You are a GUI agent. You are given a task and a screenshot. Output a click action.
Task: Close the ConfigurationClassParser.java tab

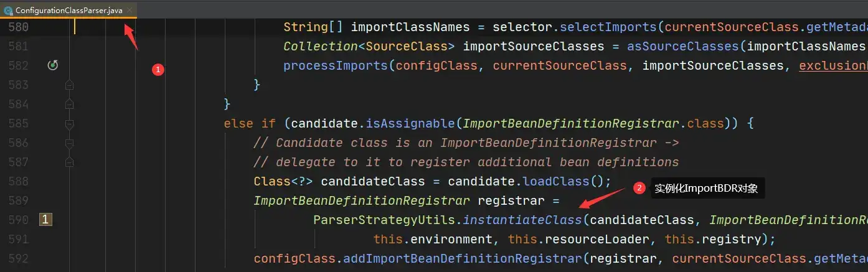pyautogui.click(x=130, y=11)
